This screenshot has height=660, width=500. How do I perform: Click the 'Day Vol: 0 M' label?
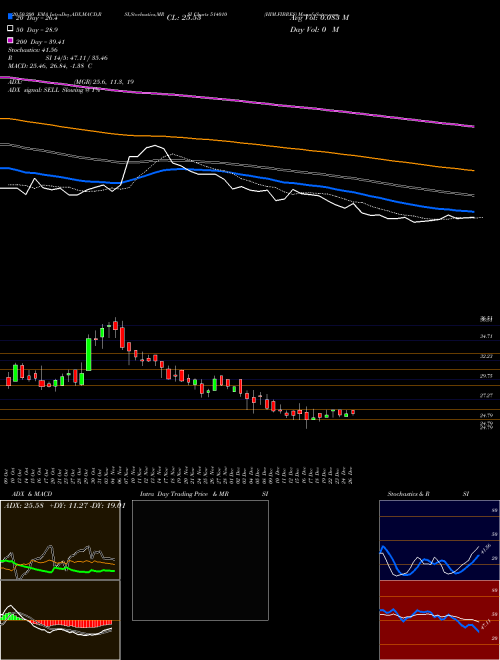click(x=314, y=29)
